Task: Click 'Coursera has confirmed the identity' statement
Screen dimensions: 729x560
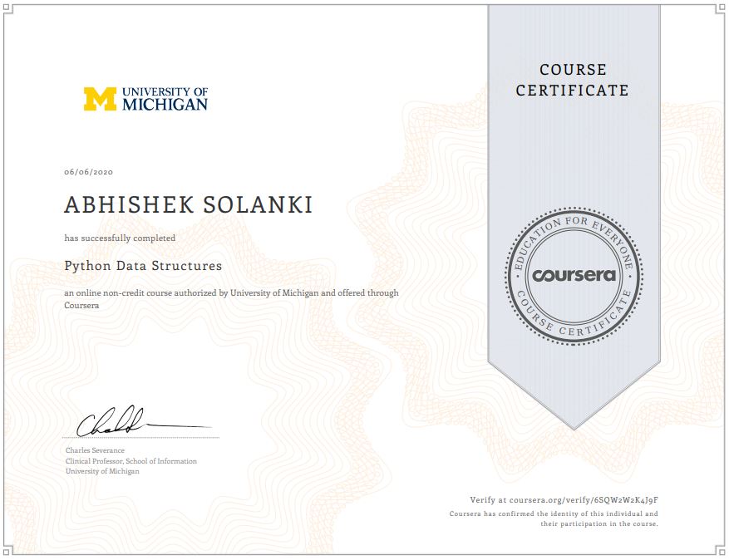Action: pos(554,518)
